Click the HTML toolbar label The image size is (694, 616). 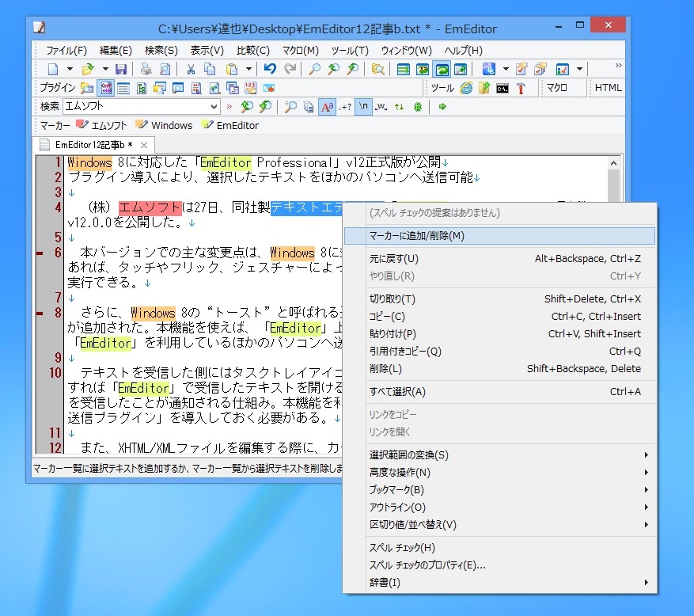[x=608, y=88]
